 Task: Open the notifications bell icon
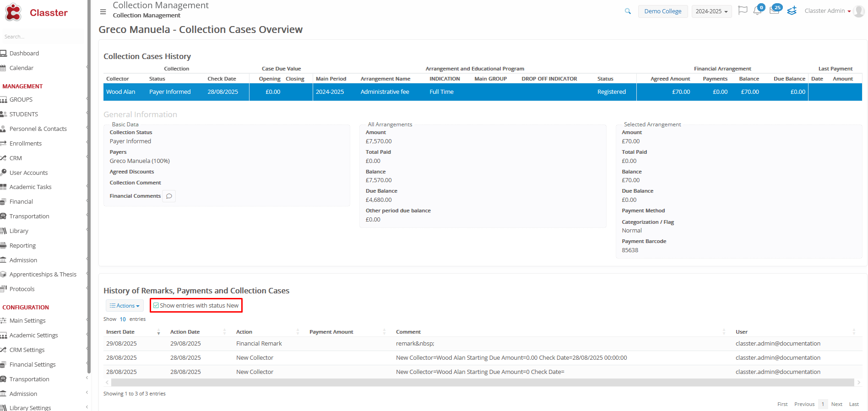coord(757,11)
